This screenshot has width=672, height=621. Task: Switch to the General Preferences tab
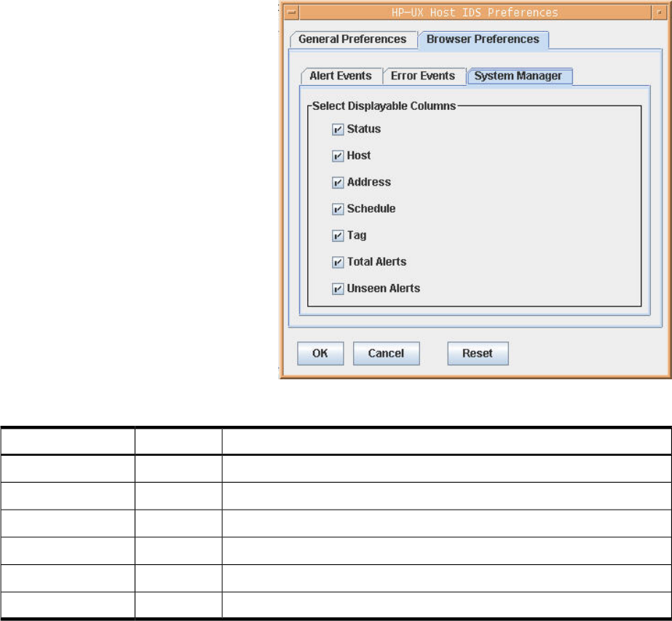click(352, 39)
